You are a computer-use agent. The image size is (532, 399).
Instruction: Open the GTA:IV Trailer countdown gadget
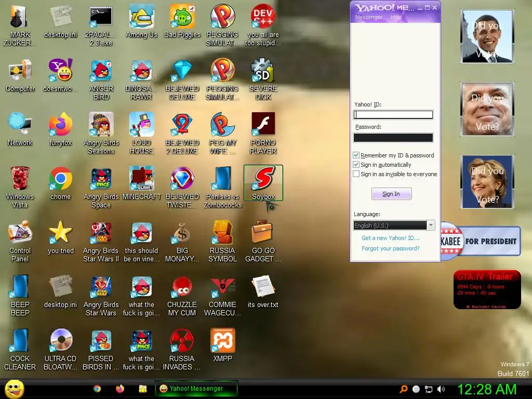(487, 289)
